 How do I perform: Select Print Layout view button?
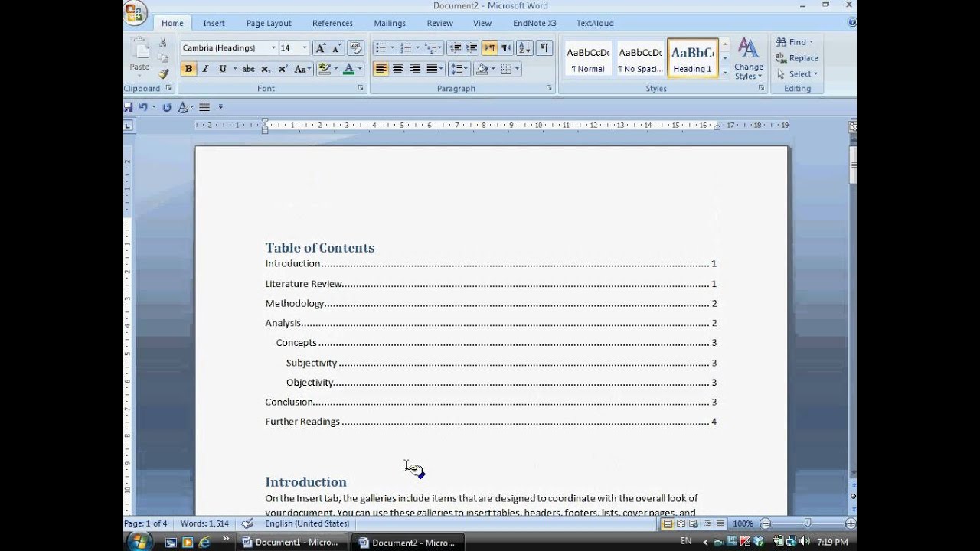pyautogui.click(x=668, y=523)
